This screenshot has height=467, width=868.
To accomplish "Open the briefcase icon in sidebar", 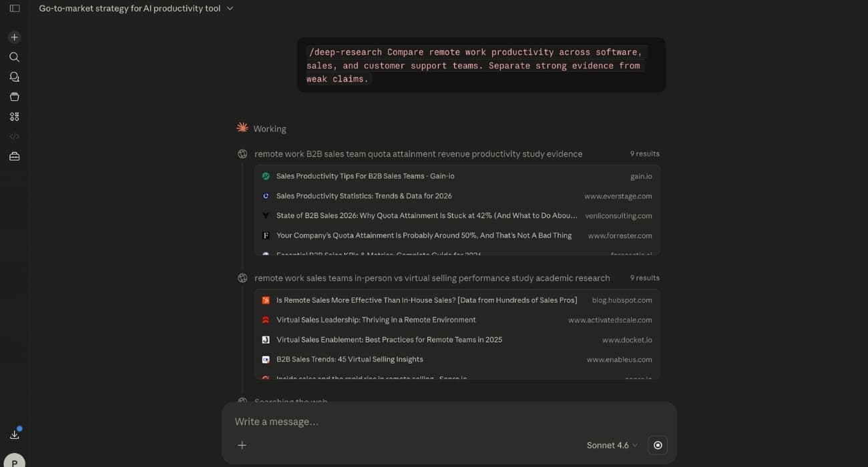I will (x=15, y=157).
